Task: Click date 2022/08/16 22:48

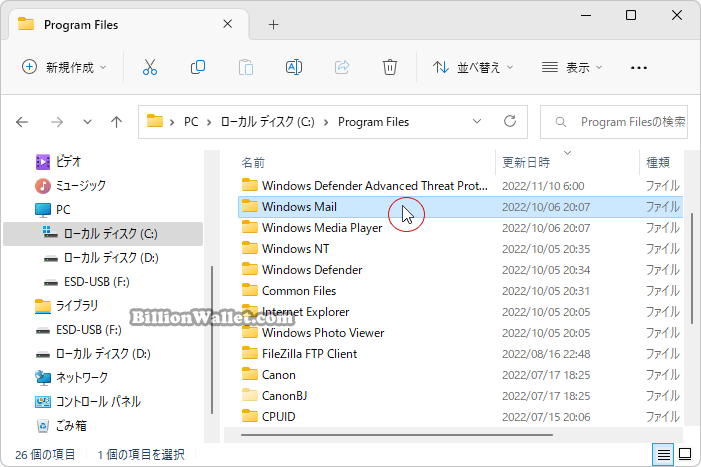Action: click(546, 354)
